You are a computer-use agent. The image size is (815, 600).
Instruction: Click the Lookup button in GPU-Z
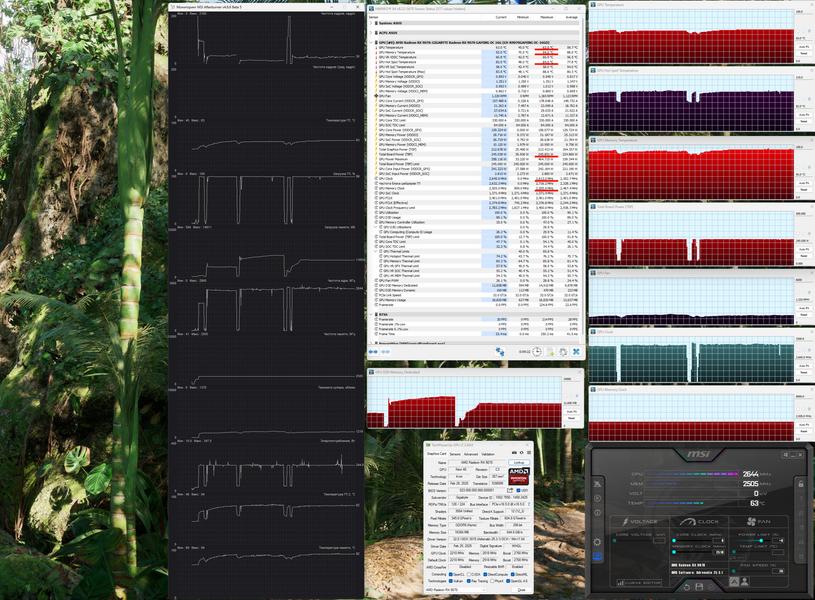click(519, 463)
